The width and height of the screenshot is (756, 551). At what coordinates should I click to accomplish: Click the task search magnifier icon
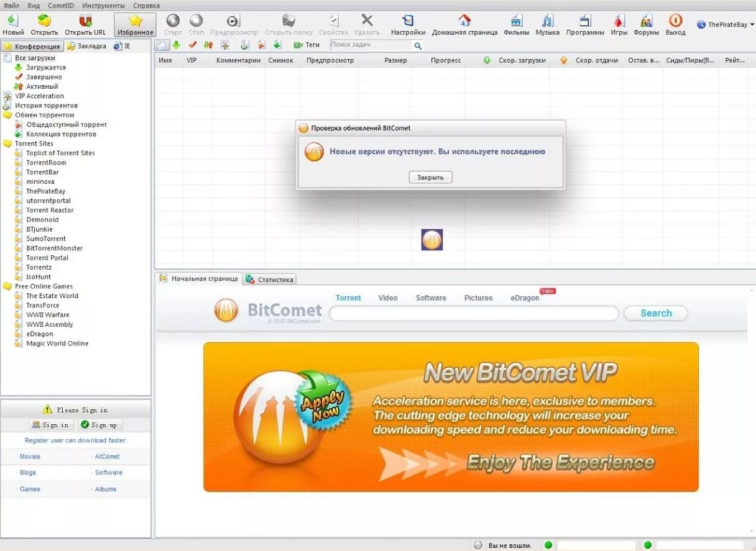418,45
